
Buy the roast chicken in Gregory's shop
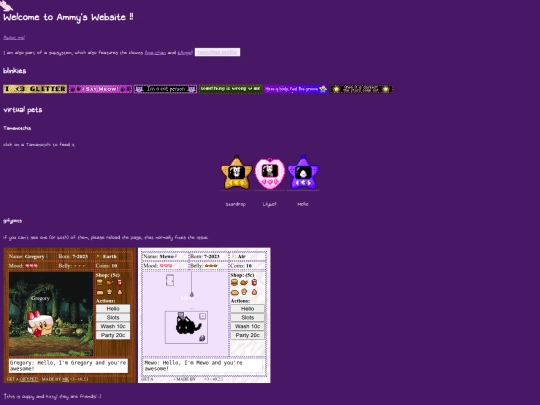[110, 282]
